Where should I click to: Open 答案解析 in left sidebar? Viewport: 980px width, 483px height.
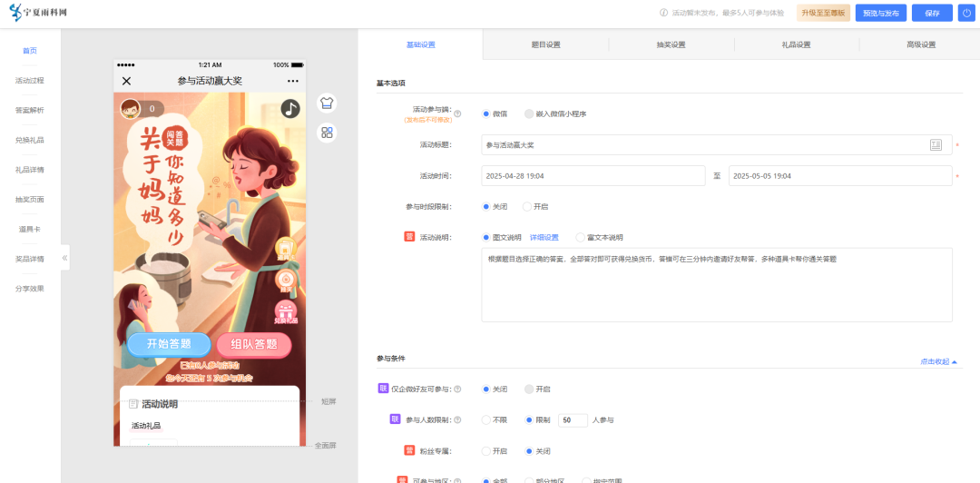(x=30, y=110)
